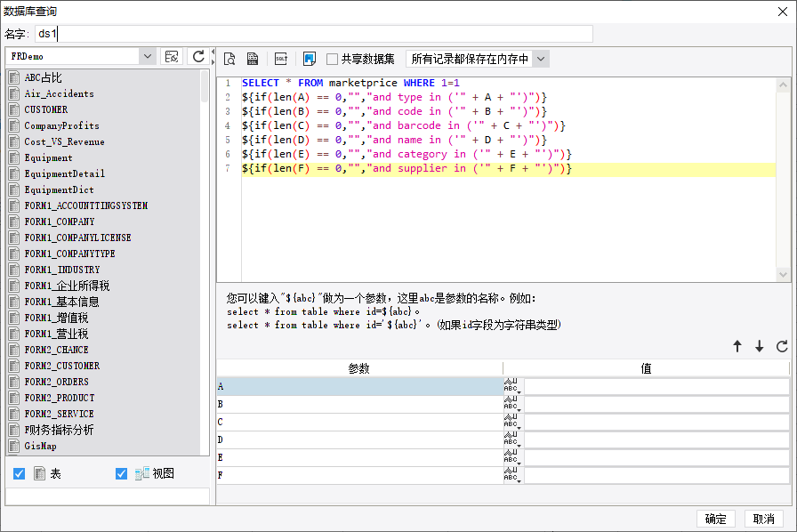Viewport: 797px width, 532px height.
Task: Toggle the 视图 checkbox
Action: (121, 474)
